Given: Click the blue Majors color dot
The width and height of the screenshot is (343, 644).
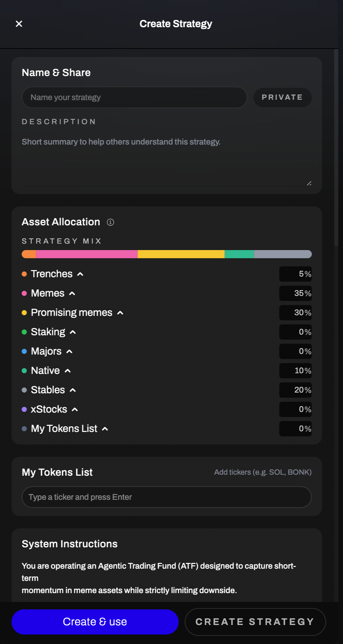Looking at the screenshot, I should point(24,352).
